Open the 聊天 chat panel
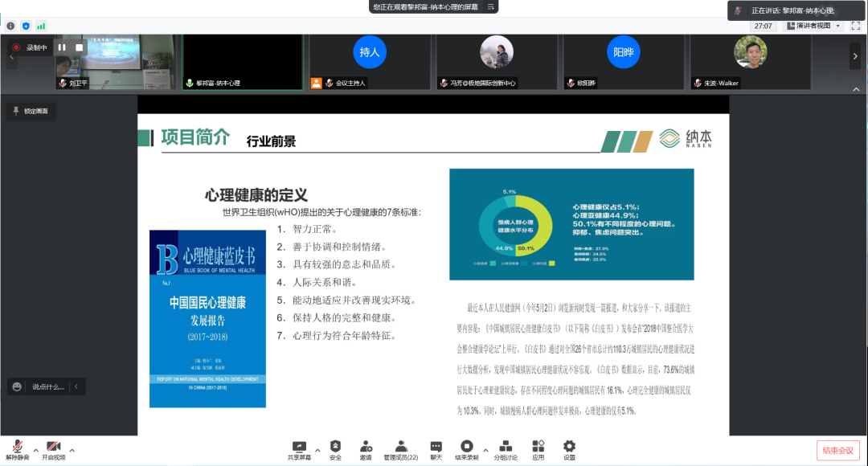Viewport: 868px width, 466px height. pyautogui.click(x=435, y=448)
